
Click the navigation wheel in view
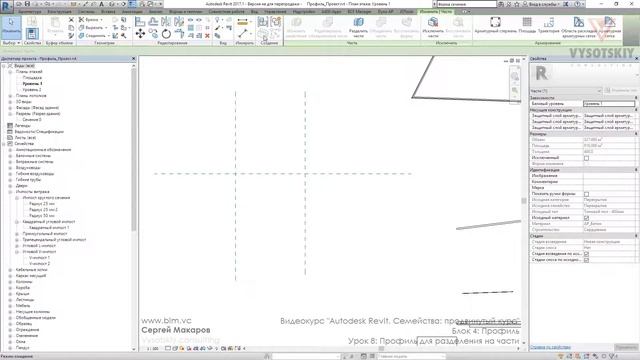pyautogui.click(x=515, y=76)
